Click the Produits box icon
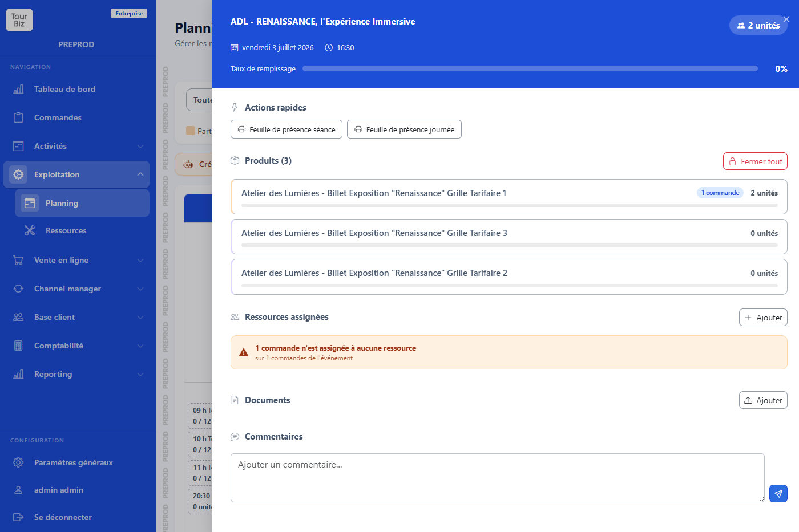799x532 pixels. pyautogui.click(x=235, y=161)
